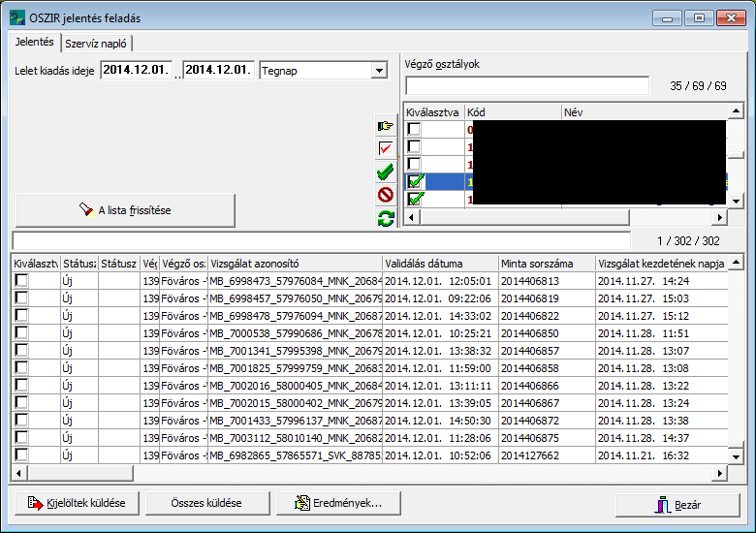Screen dimensions: 756x533
Task: Click the 35 / 69 / 69 department counter
Action: (x=698, y=86)
